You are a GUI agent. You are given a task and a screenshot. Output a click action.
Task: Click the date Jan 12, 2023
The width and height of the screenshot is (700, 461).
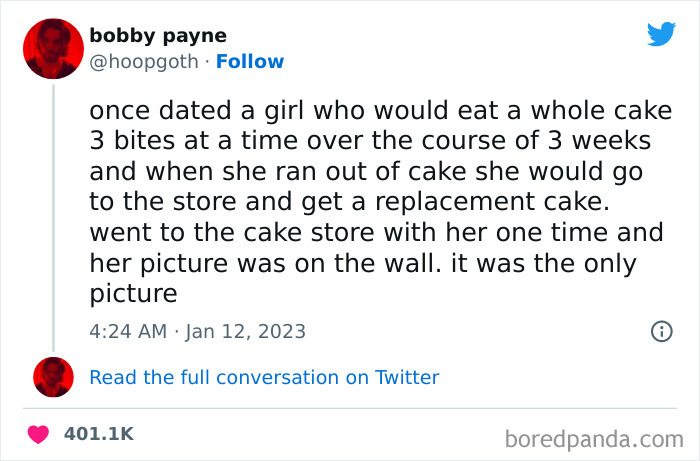pos(245,331)
